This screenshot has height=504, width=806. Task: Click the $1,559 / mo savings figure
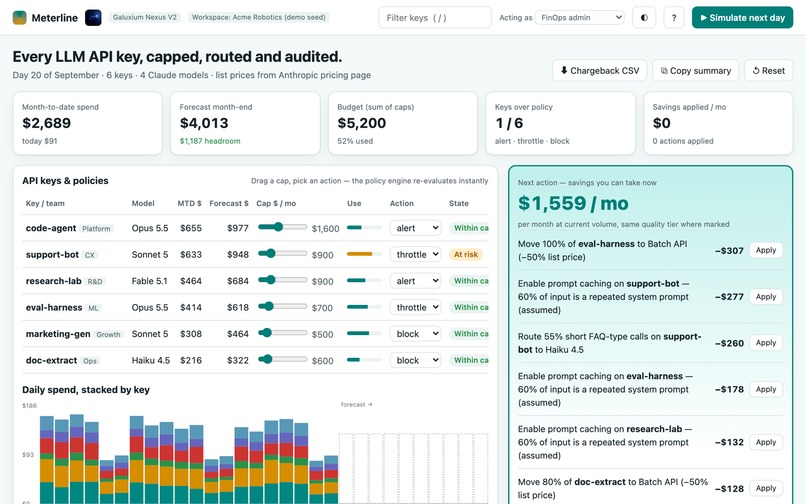573,203
